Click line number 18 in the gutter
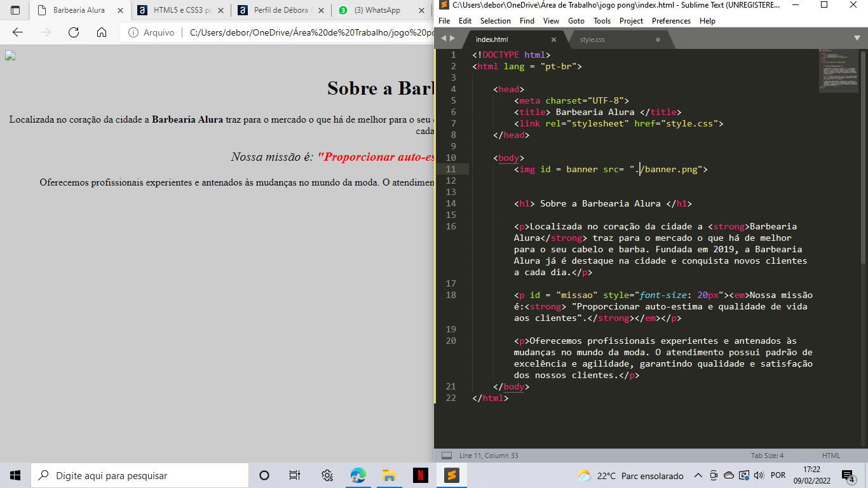 (451, 295)
